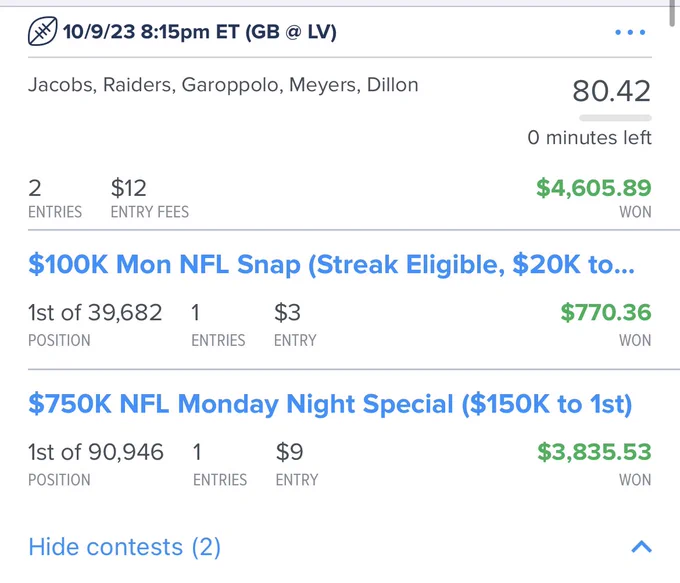Click the vertical scrollbar at the right edge
680x583 pixels.
tap(673, 13)
